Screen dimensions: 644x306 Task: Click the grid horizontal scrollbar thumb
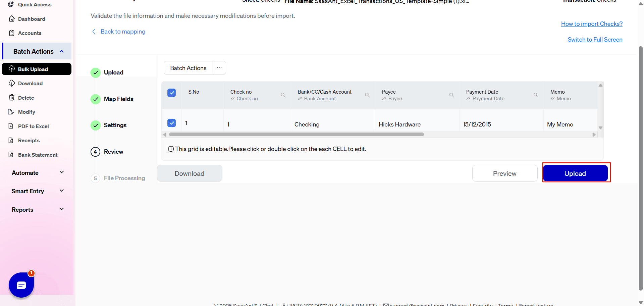point(297,135)
